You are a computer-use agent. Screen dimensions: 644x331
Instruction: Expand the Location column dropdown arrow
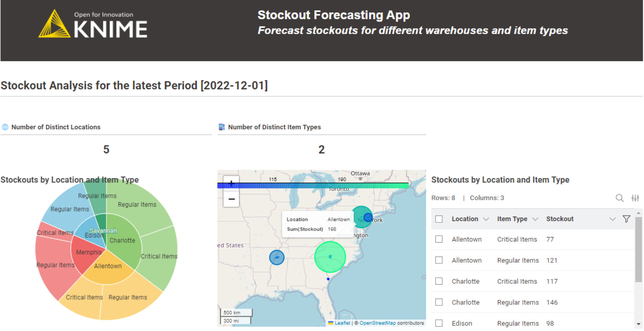tap(486, 219)
